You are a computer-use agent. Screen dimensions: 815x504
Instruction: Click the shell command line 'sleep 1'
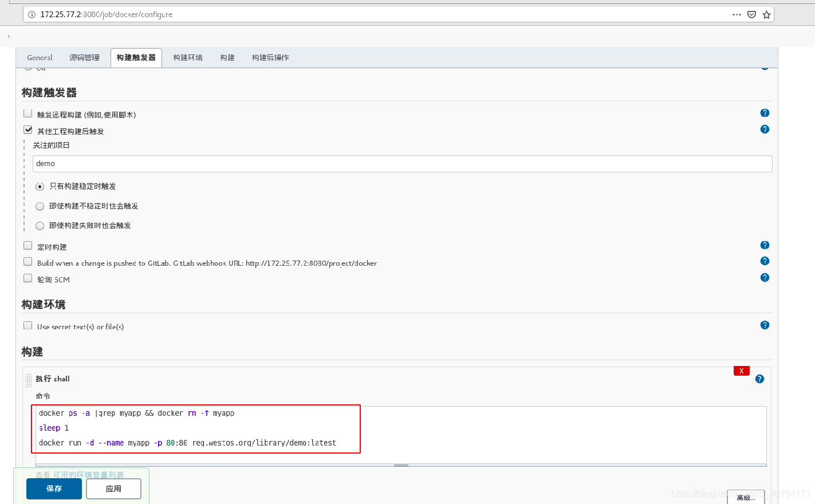click(x=54, y=428)
